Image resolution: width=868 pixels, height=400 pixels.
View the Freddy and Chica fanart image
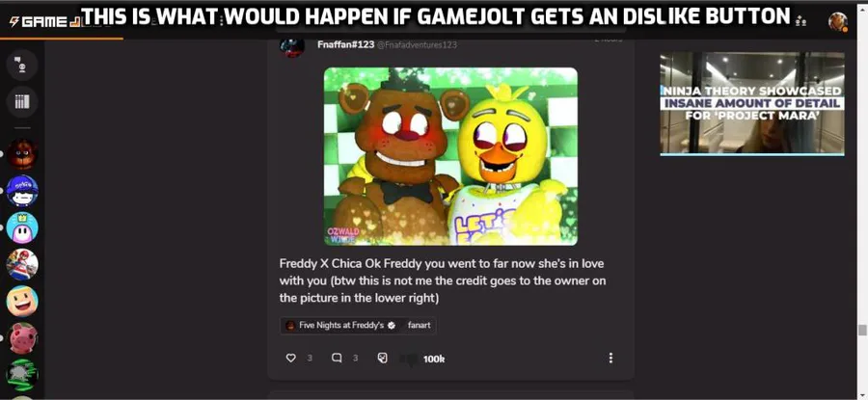click(x=450, y=156)
